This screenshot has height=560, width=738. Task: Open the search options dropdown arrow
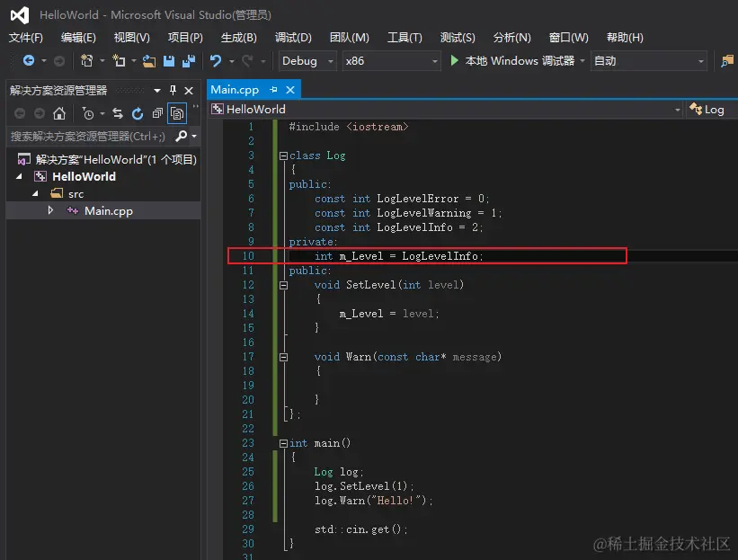click(194, 137)
